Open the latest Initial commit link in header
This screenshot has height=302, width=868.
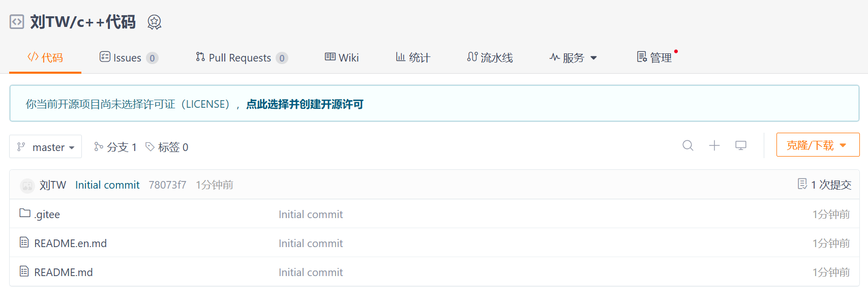(x=107, y=185)
